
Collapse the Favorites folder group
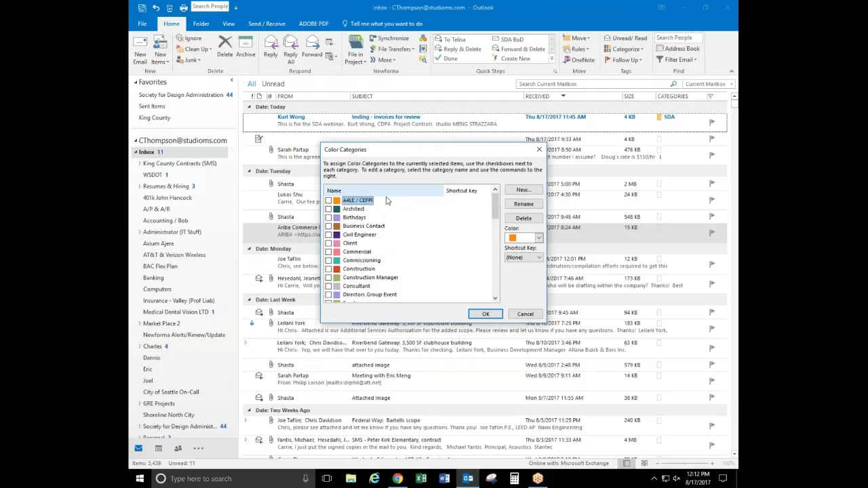pyautogui.click(x=136, y=82)
